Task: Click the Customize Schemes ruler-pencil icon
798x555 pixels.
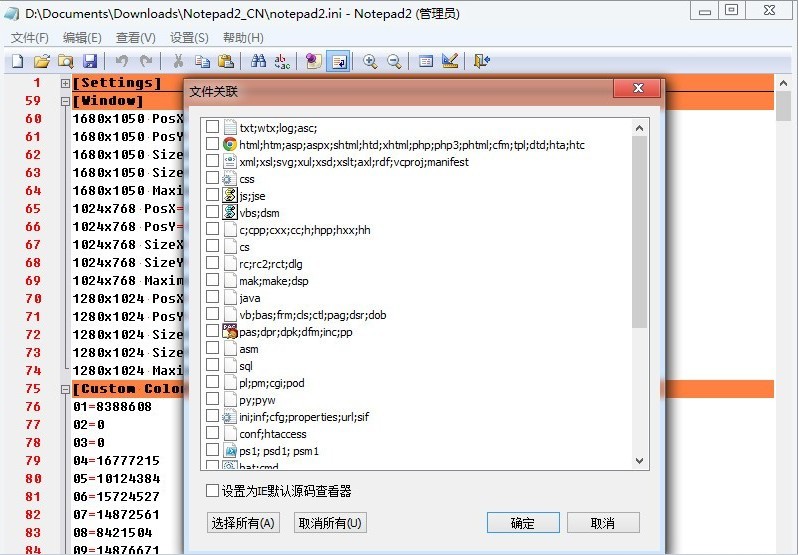Action: [450, 62]
